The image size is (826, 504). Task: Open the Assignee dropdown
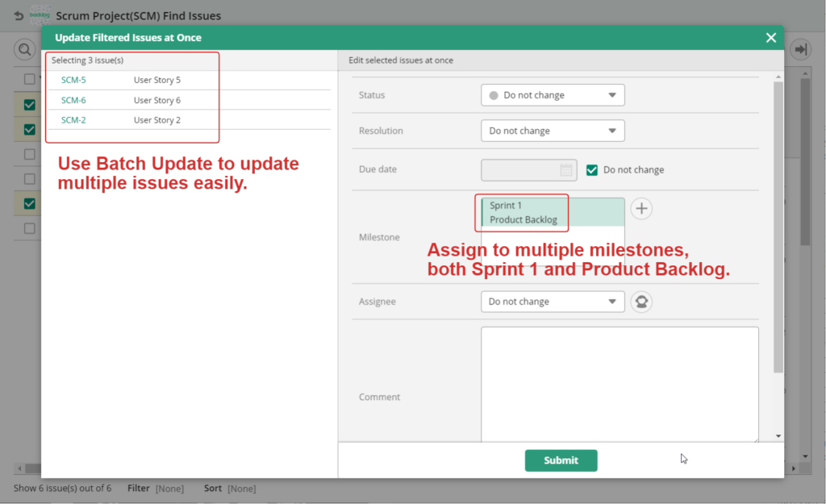553,302
